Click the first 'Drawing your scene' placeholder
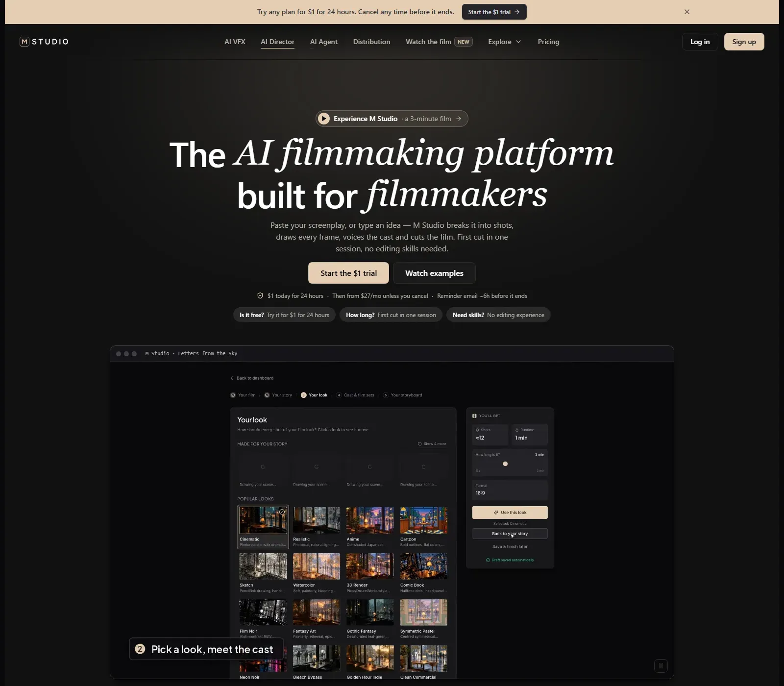 [263, 470]
